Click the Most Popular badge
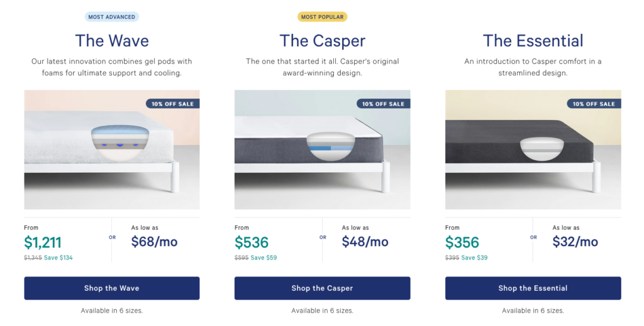 pyautogui.click(x=323, y=17)
